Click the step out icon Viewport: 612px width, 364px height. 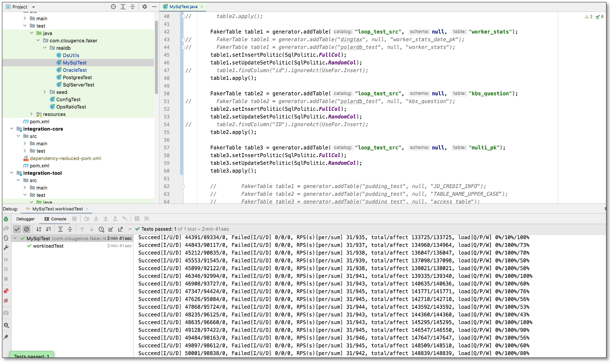(x=115, y=219)
